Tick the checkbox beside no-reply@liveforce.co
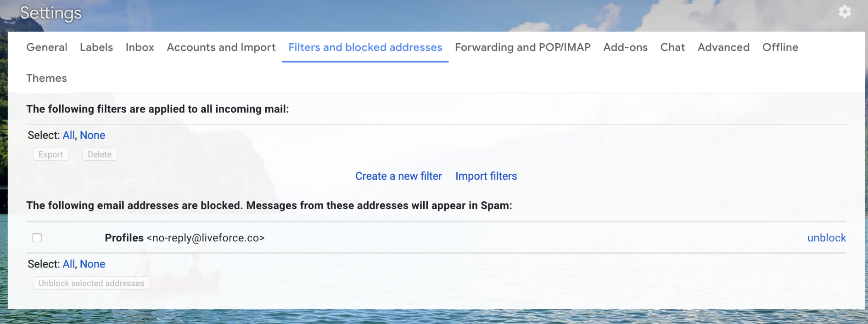This screenshot has width=868, height=324. (37, 238)
